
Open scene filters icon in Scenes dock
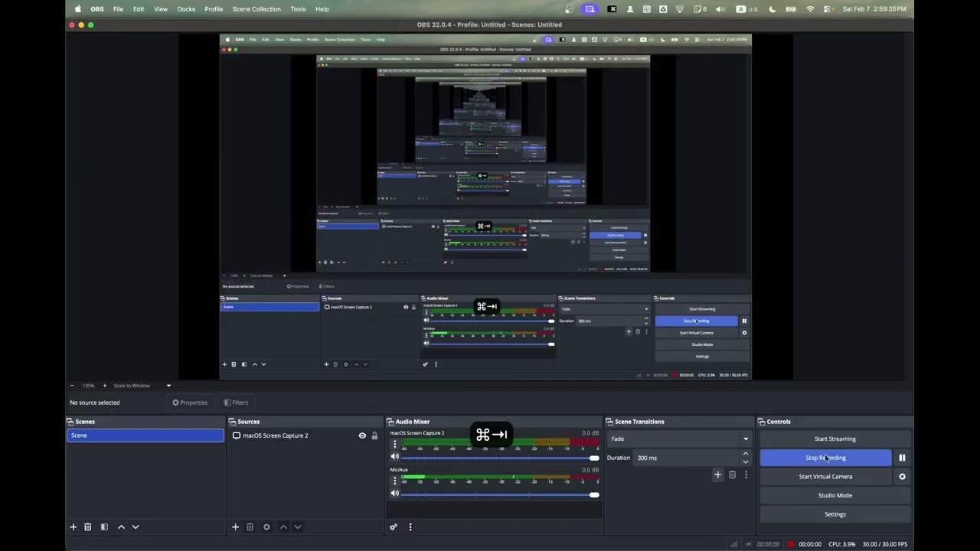pos(104,527)
